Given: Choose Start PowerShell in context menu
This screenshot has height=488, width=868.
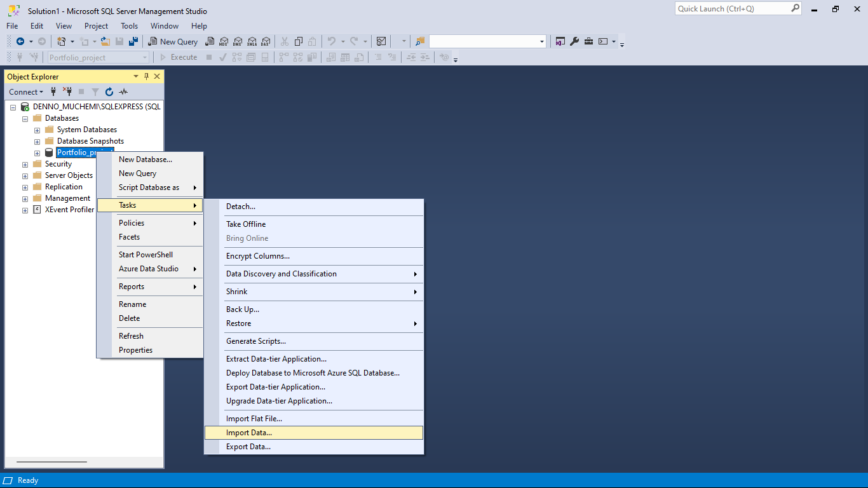Looking at the screenshot, I should point(150,255).
